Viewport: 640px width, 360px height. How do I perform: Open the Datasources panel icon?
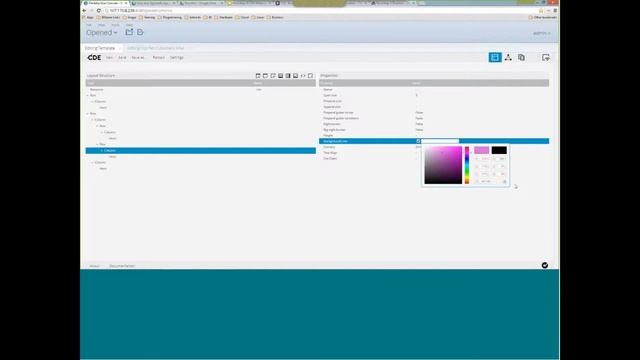coord(521,58)
